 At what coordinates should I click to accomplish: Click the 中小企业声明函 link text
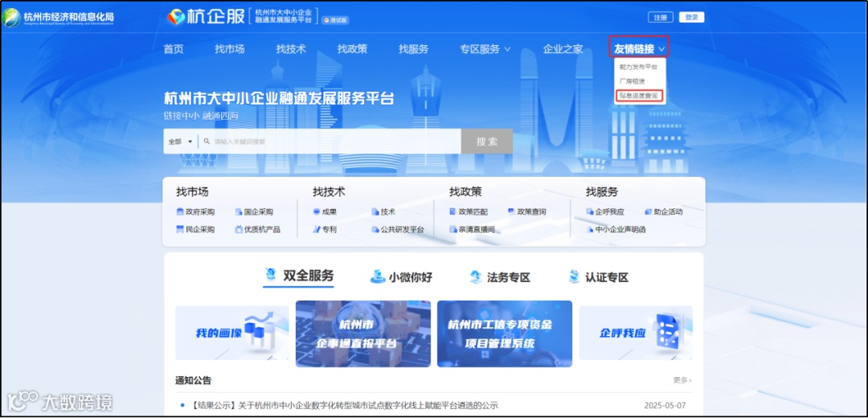click(x=620, y=229)
